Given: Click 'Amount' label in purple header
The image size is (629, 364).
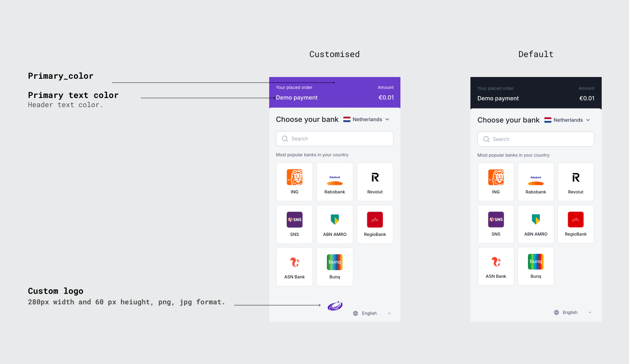Looking at the screenshot, I should coord(386,87).
